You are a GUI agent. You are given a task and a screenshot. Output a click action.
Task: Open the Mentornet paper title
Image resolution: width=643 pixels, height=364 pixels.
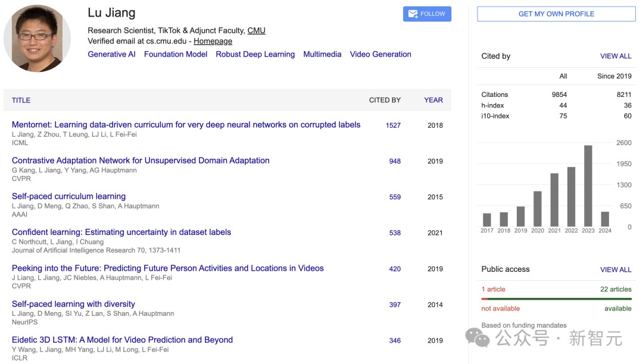186,125
